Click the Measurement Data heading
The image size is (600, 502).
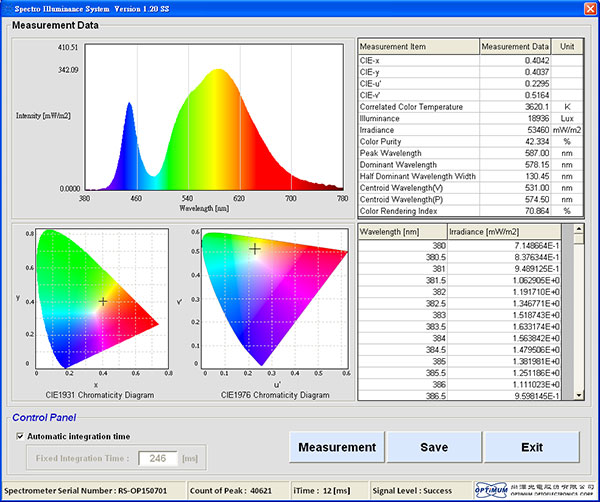coord(55,25)
